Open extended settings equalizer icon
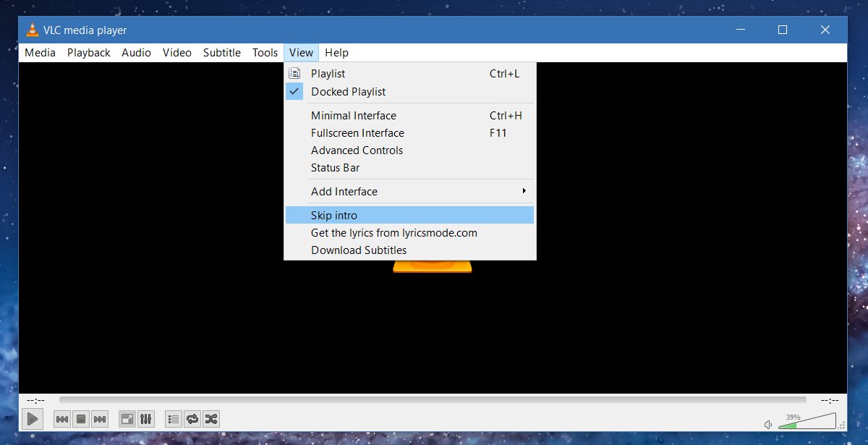Image resolution: width=868 pixels, height=445 pixels. click(x=146, y=418)
